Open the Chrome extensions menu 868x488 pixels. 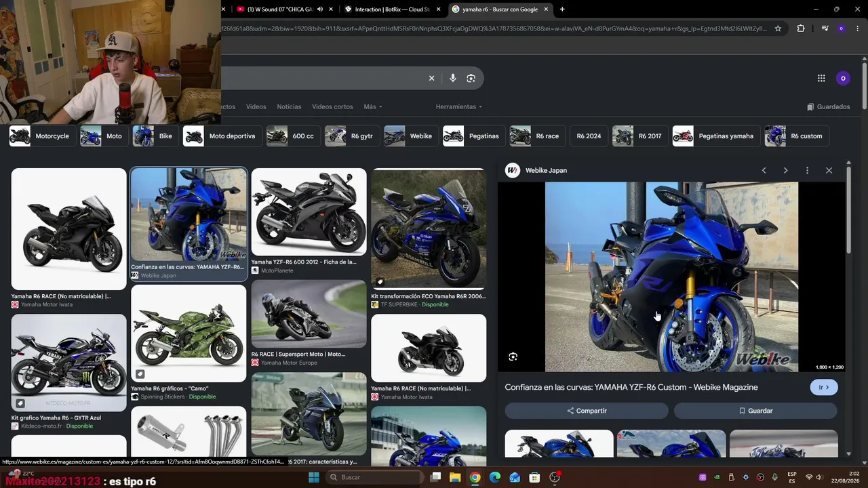801,28
